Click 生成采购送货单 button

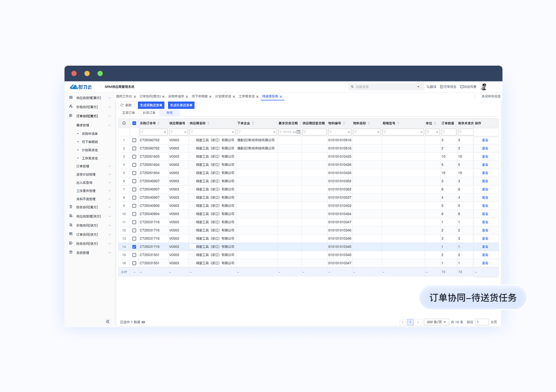151,105
